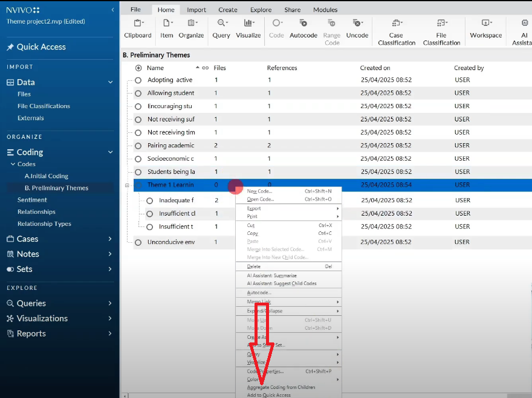Viewport: 532px width, 398px height.
Task: Open A.Initial Coding folder
Action: (x=47, y=176)
